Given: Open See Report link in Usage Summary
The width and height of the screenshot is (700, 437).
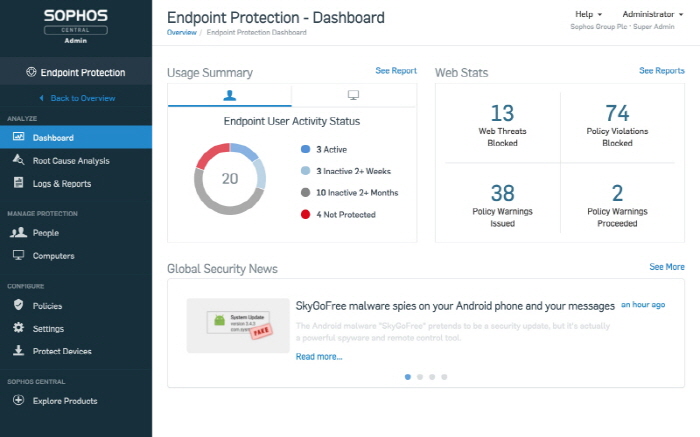Looking at the screenshot, I should tap(396, 71).
